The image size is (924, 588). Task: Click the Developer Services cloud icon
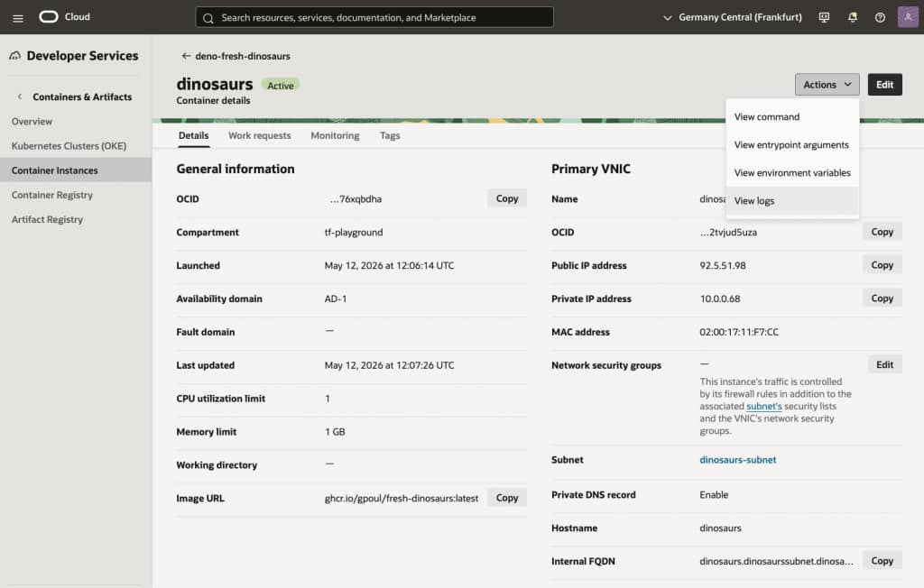[x=14, y=55]
